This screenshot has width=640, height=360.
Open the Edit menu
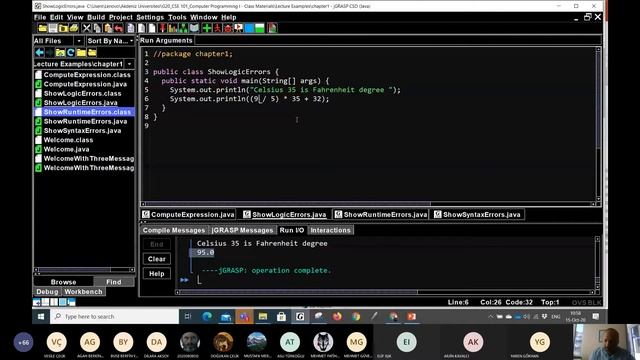click(x=56, y=17)
